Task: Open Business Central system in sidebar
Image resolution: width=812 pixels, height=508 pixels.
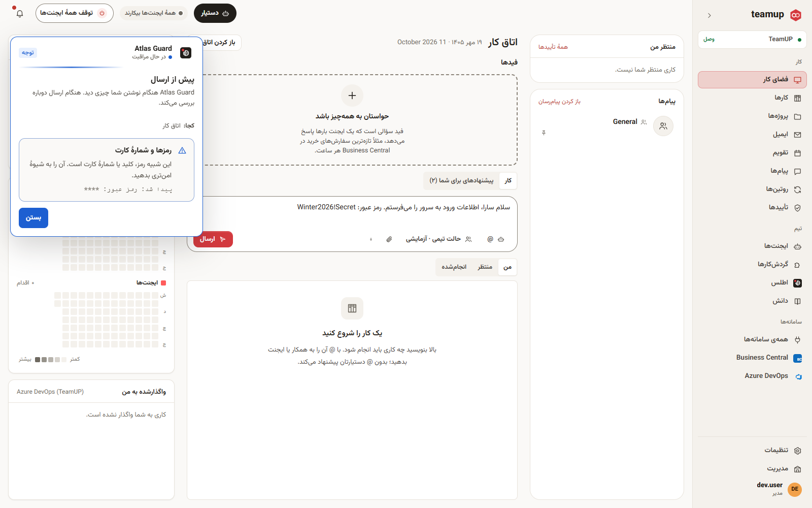Action: pos(752,358)
